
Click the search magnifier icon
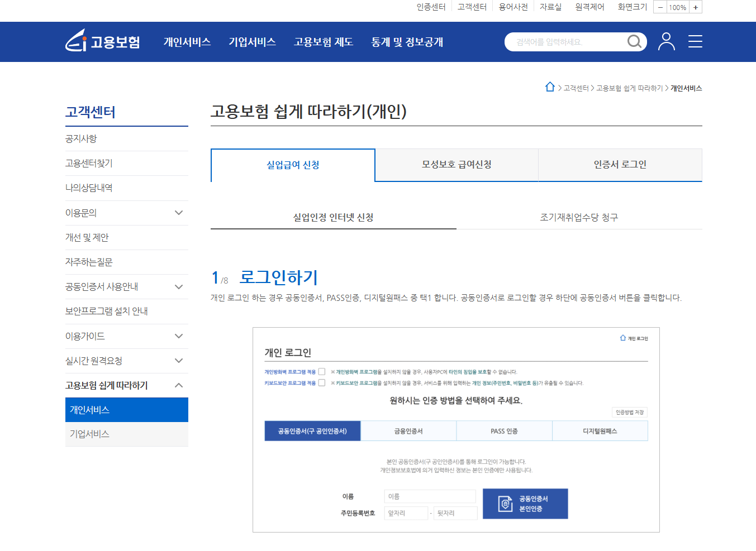click(x=634, y=42)
